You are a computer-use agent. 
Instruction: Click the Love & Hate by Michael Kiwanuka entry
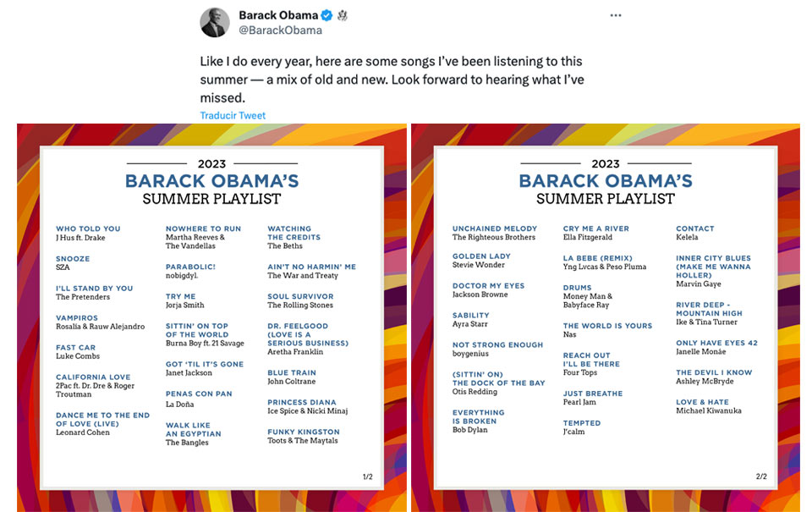[x=709, y=405]
